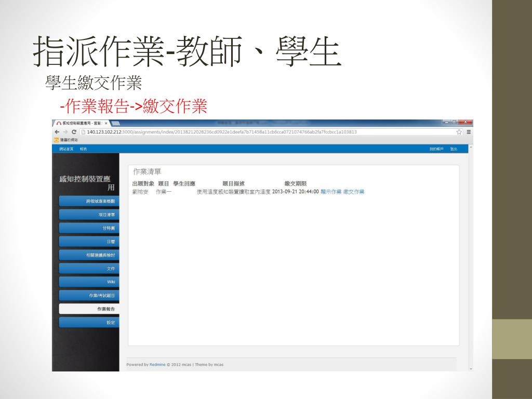Click the 登出 logout link
This screenshot has width=532, height=399.
(454, 149)
